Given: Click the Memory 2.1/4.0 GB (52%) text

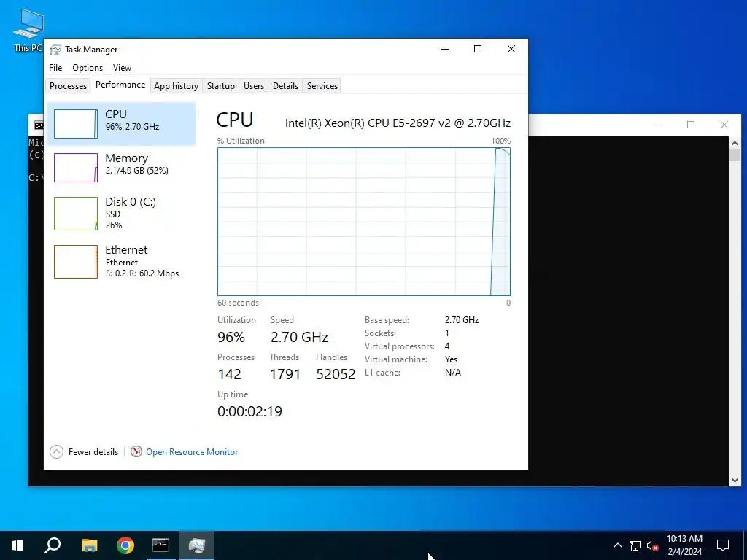Looking at the screenshot, I should point(136,171).
